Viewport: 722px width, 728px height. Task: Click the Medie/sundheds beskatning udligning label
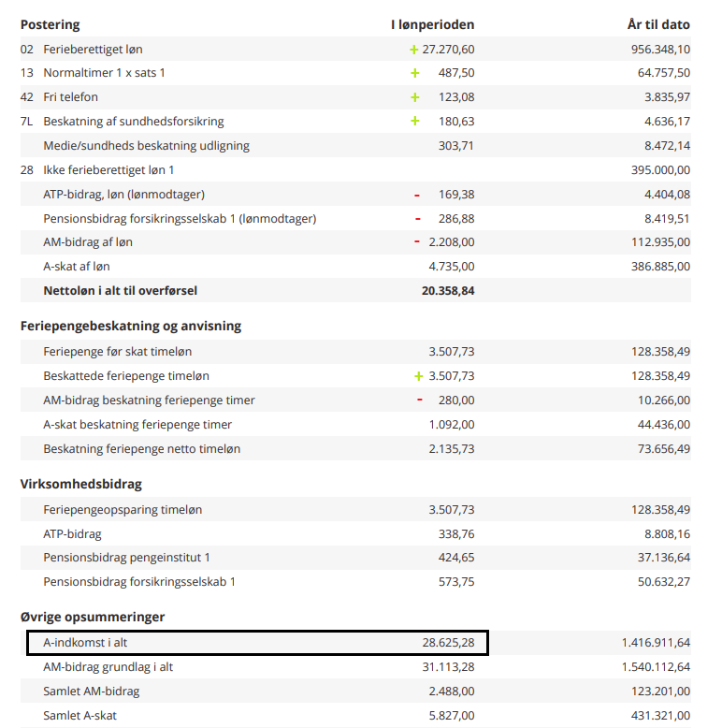tap(146, 146)
